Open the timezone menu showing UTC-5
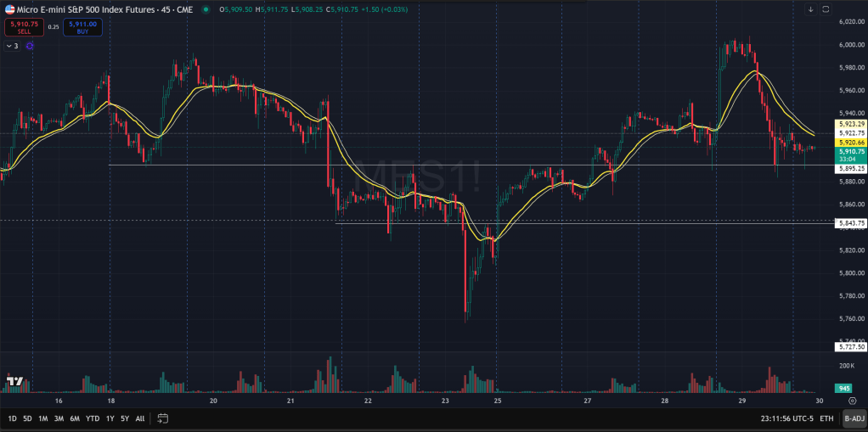Viewport: 868px width, 432px height. coord(788,418)
